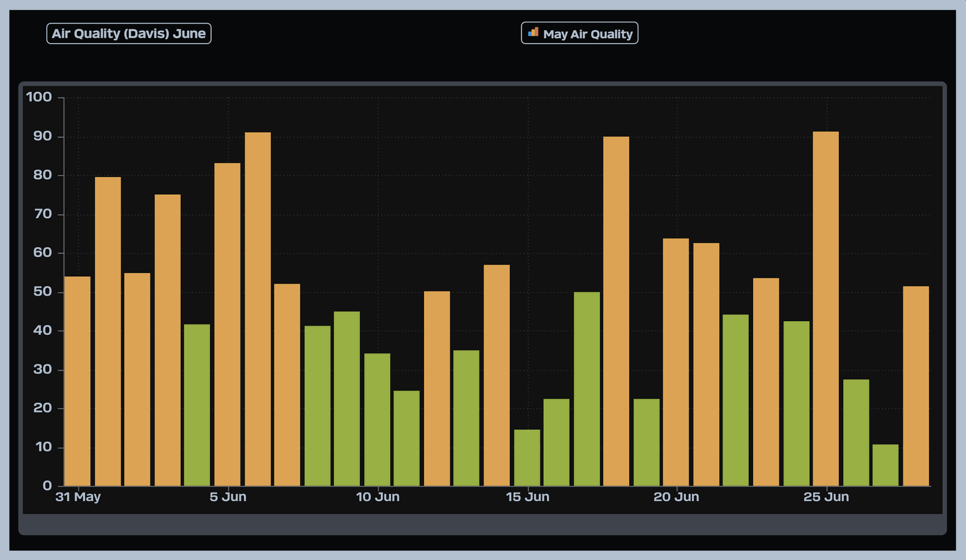This screenshot has width=966, height=560.
Task: Click the 15 Jun x-axis label
Action: [527, 497]
